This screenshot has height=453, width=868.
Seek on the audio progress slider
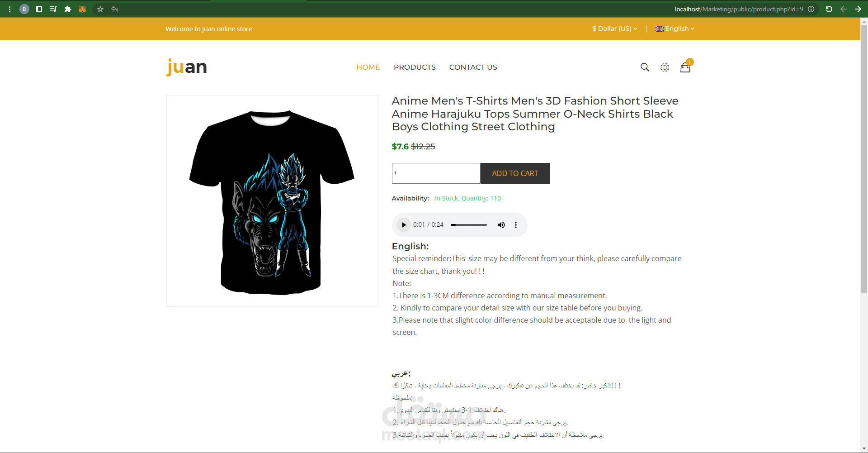pos(469,225)
